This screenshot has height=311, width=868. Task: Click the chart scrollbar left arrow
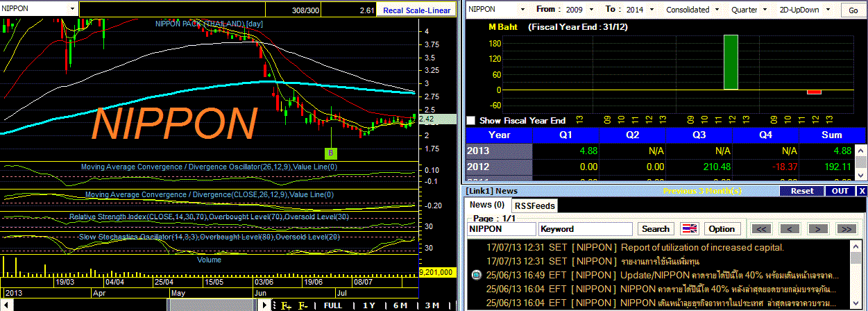[5, 305]
